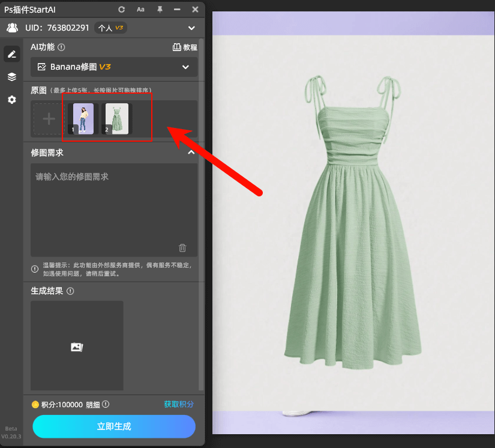
Task: Click the info icon beside AI功能
Action: tap(61, 47)
